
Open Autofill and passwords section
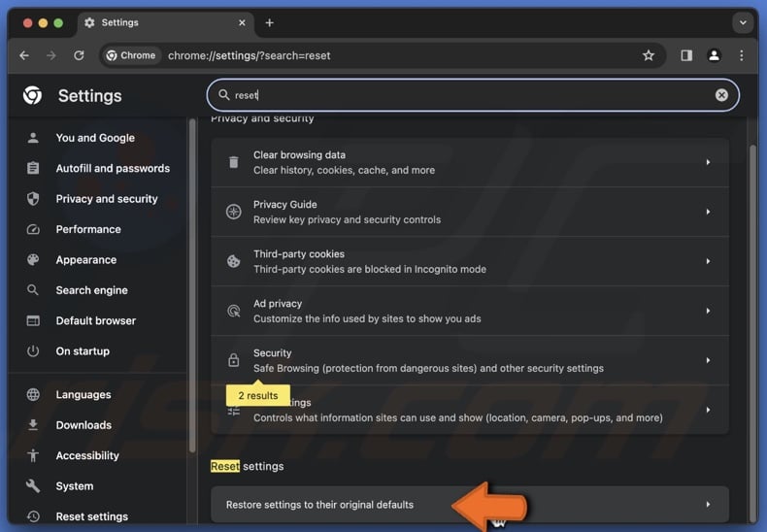click(x=113, y=168)
